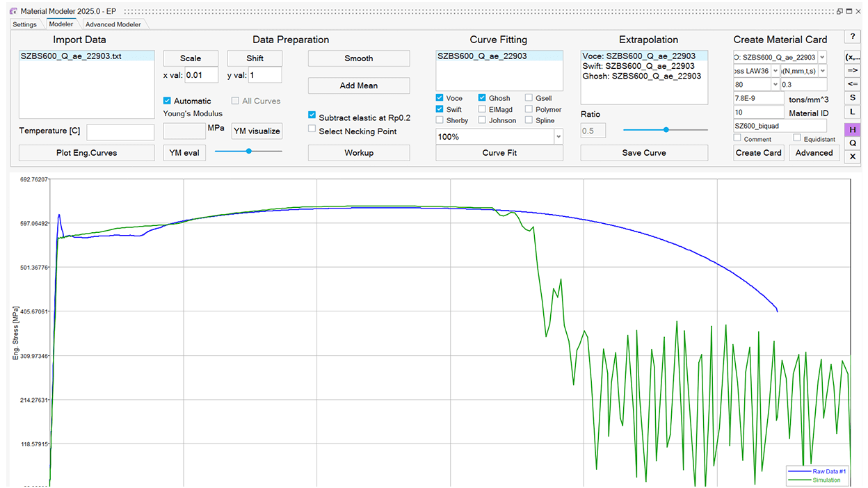Screen dimensions: 868x488
Task: Toggle the highlighted purple H button
Action: [x=852, y=129]
